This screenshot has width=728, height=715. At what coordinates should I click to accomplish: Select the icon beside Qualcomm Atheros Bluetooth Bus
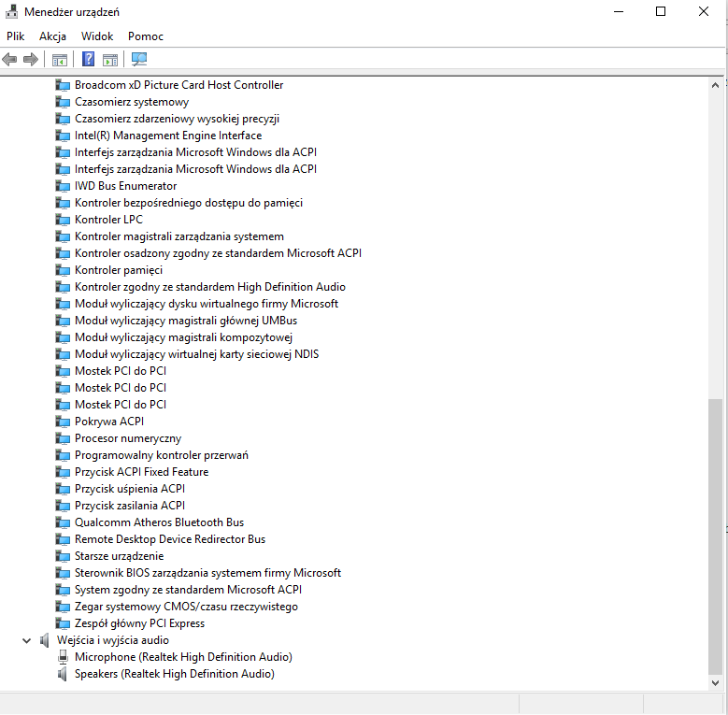(x=63, y=522)
